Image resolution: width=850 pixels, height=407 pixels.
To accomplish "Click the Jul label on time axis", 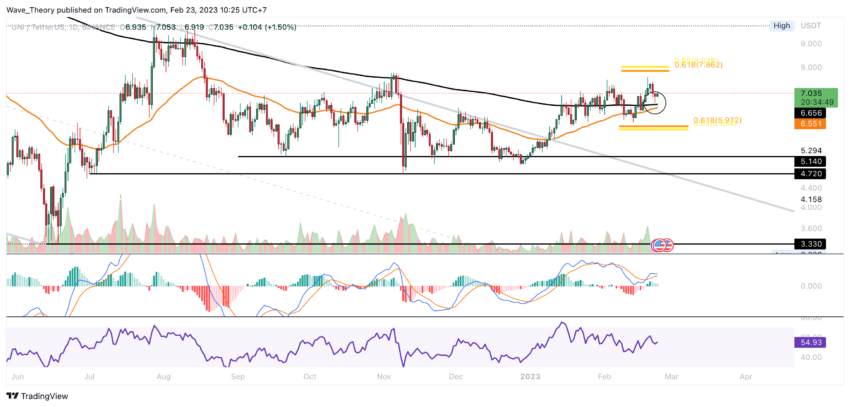I will point(88,375).
